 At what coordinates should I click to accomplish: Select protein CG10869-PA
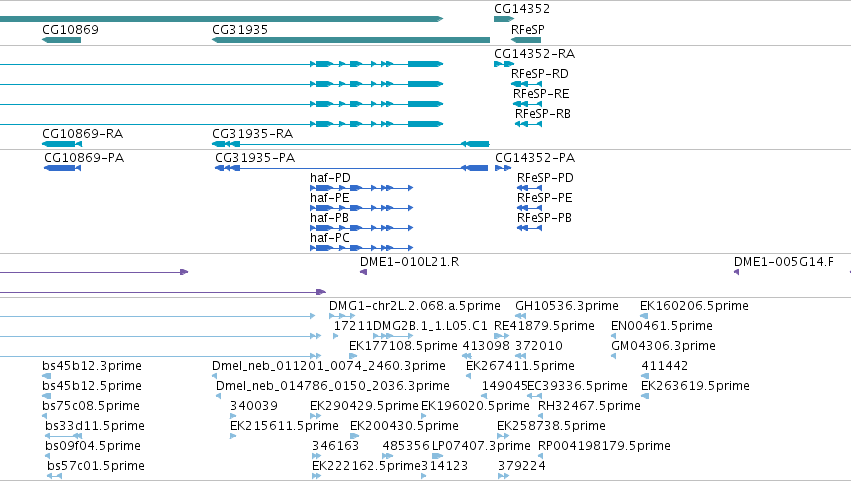(x=84, y=158)
